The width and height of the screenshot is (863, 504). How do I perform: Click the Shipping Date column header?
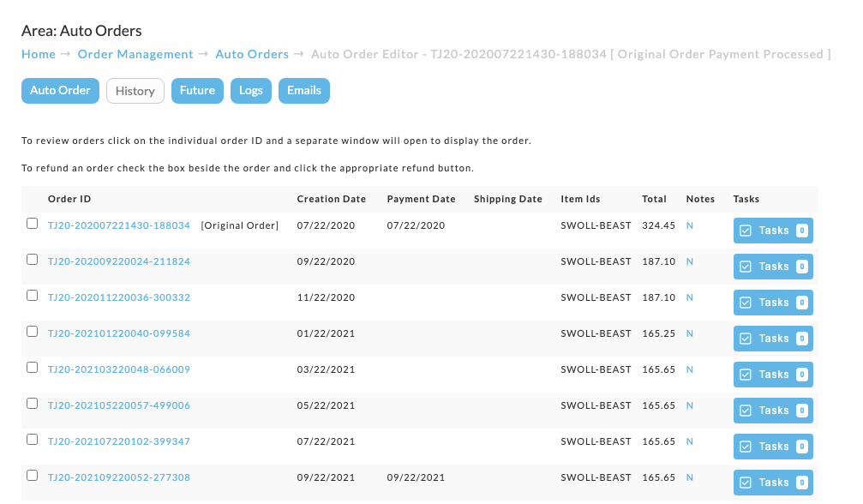click(x=508, y=199)
